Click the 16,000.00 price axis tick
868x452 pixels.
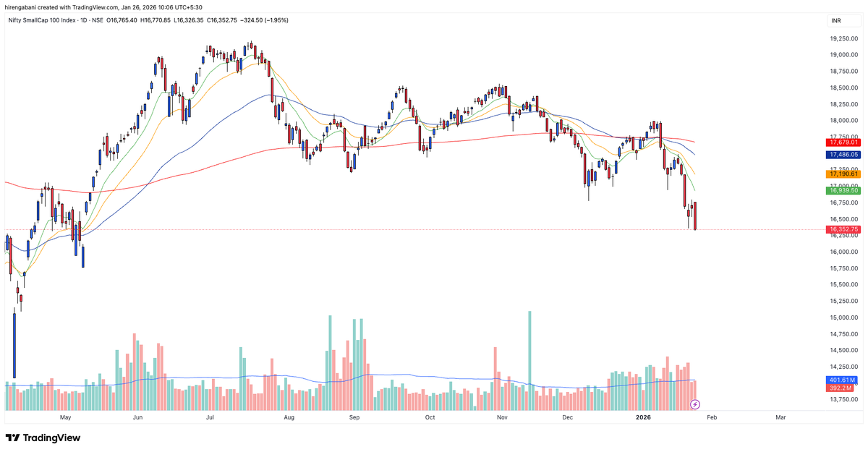click(844, 252)
